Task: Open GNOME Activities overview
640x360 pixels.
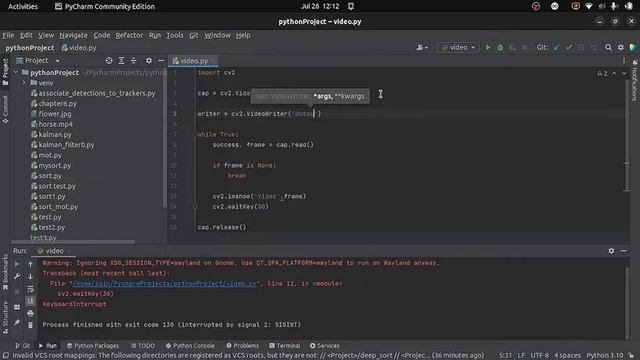Action: [23, 6]
